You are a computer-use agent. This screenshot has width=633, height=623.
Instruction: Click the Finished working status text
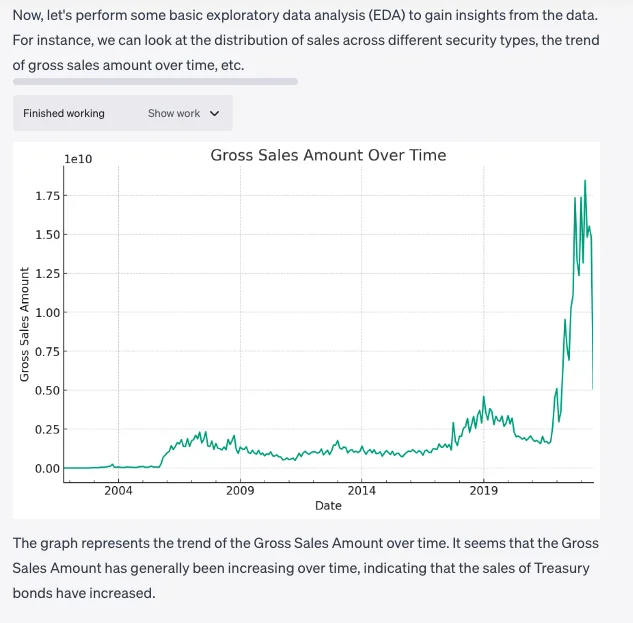pyautogui.click(x=64, y=114)
